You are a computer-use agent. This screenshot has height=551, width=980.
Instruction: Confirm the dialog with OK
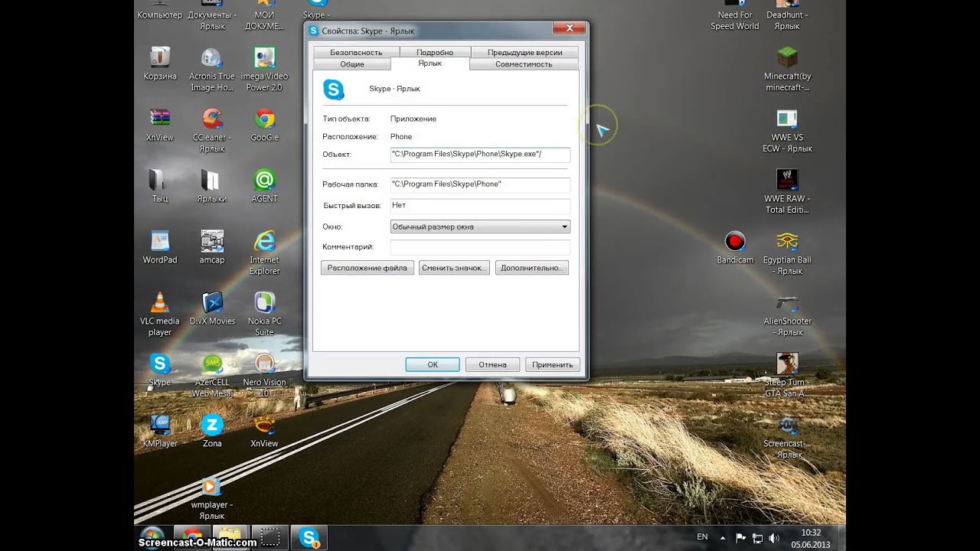(433, 364)
